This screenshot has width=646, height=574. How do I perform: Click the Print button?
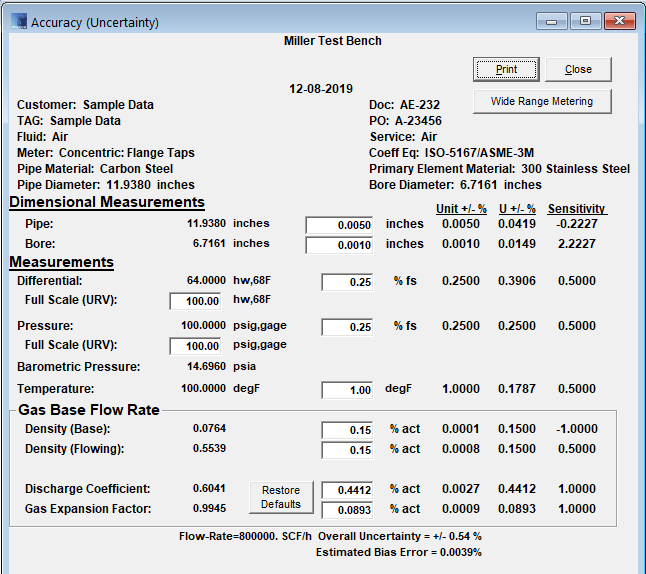click(x=506, y=69)
